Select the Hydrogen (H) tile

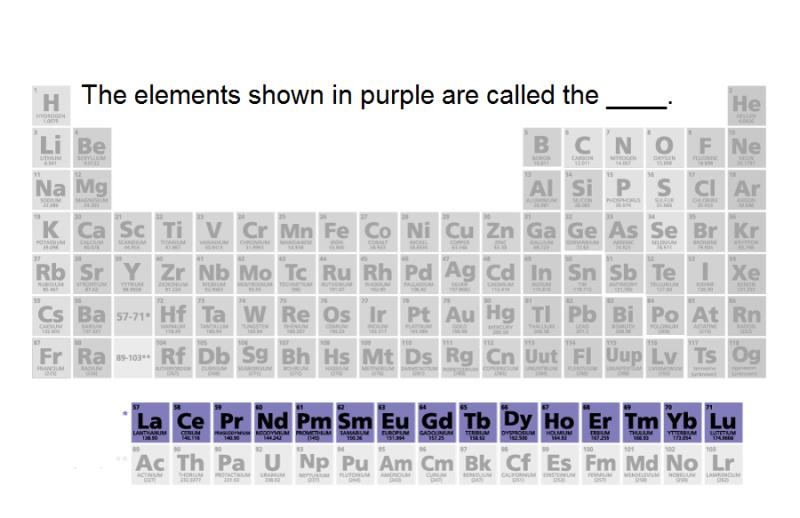pyautogui.click(x=51, y=106)
